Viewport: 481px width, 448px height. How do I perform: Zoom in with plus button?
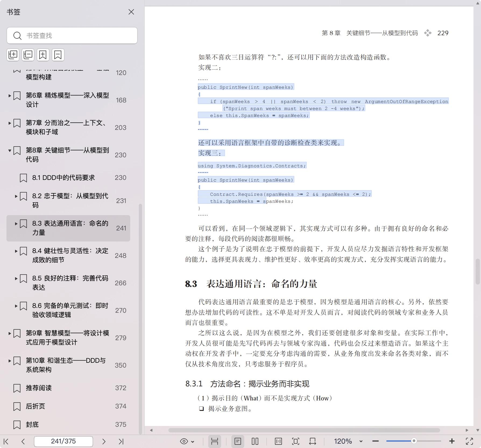pos(452,441)
